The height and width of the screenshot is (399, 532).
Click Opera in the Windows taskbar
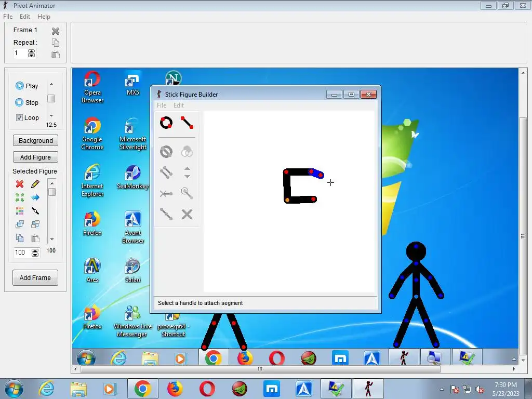(207, 389)
